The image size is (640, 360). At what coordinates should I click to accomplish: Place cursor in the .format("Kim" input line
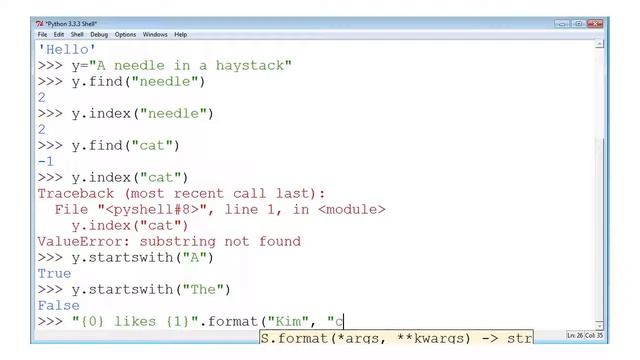(x=191, y=322)
